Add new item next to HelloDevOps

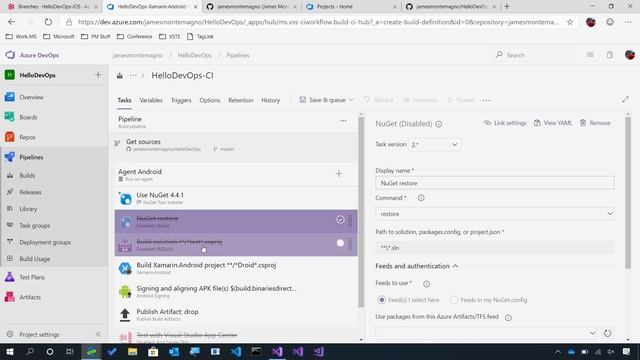click(98, 75)
